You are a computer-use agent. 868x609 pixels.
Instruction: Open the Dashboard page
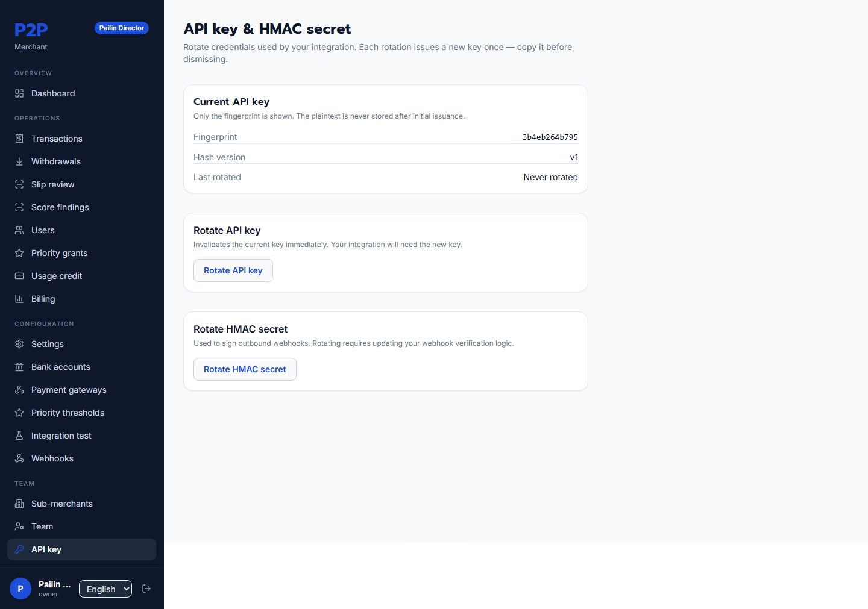tap(81, 93)
